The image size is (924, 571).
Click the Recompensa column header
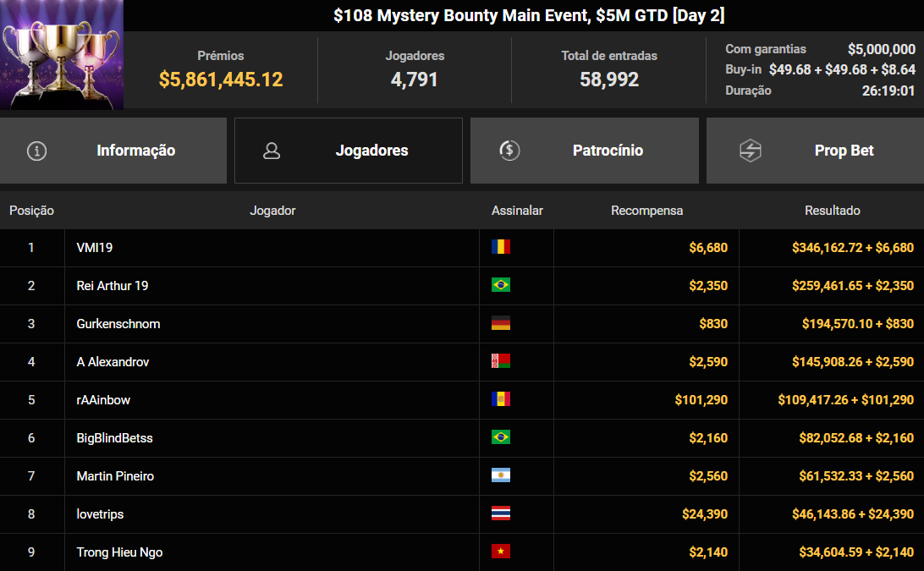[647, 211]
